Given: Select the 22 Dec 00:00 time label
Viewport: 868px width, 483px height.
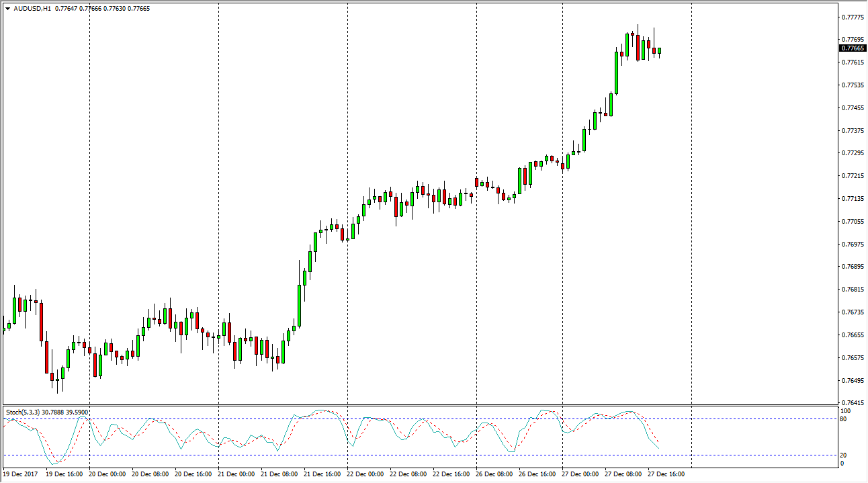Looking at the screenshot, I should (367, 474).
